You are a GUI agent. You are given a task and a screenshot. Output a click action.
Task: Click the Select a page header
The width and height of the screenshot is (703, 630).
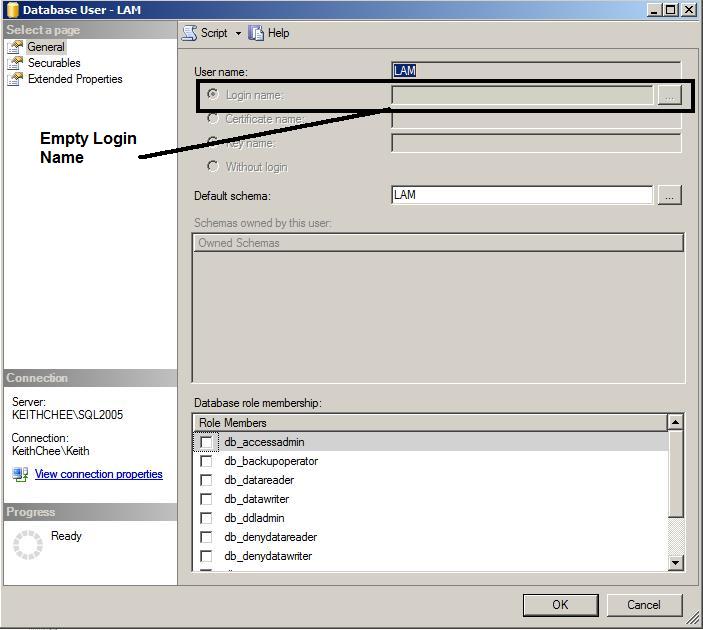(90, 30)
